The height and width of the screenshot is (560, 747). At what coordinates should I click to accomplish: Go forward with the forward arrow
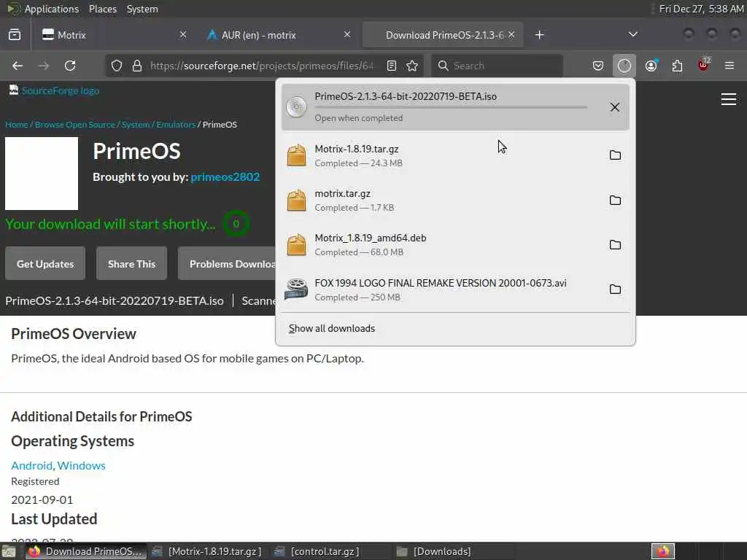(x=44, y=66)
